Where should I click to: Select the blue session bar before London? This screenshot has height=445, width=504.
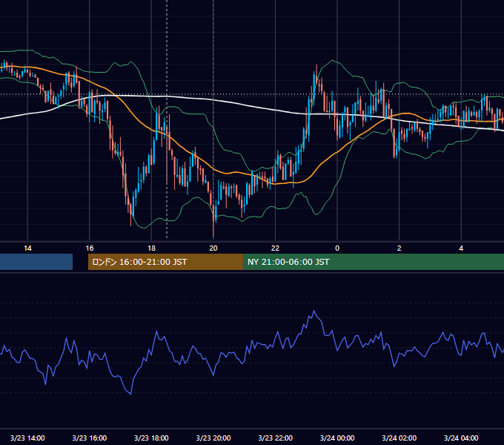coord(36,262)
